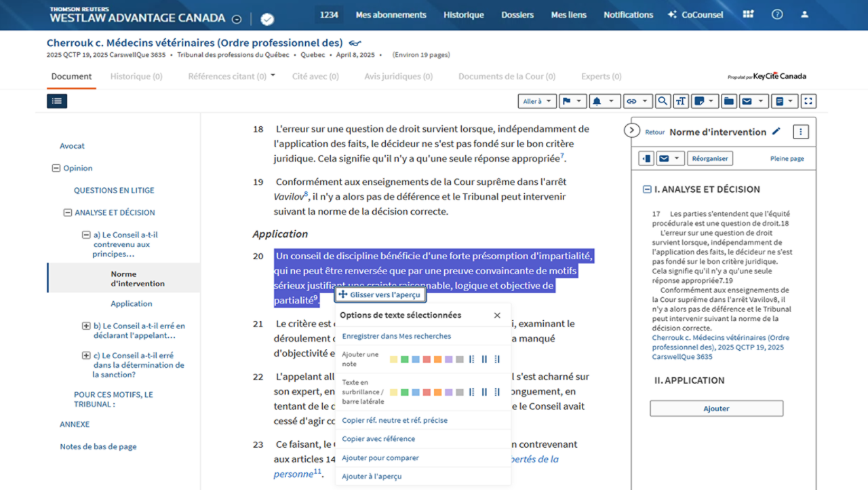
Task: Open the apps grid icon in header
Action: pyautogui.click(x=748, y=14)
